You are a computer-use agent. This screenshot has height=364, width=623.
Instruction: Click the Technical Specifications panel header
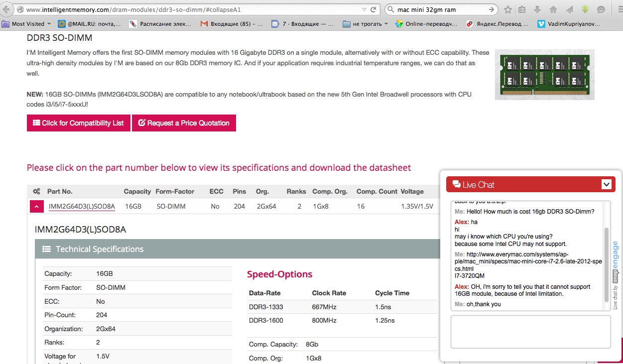(x=238, y=249)
